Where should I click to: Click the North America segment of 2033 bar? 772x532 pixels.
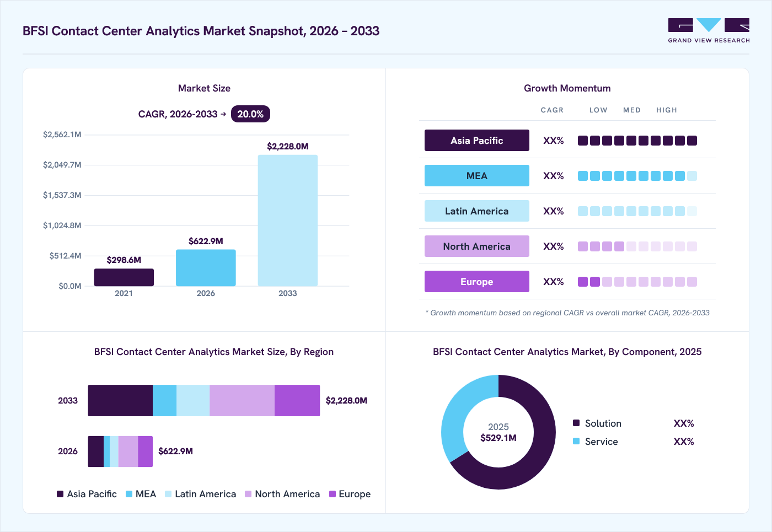click(x=242, y=400)
